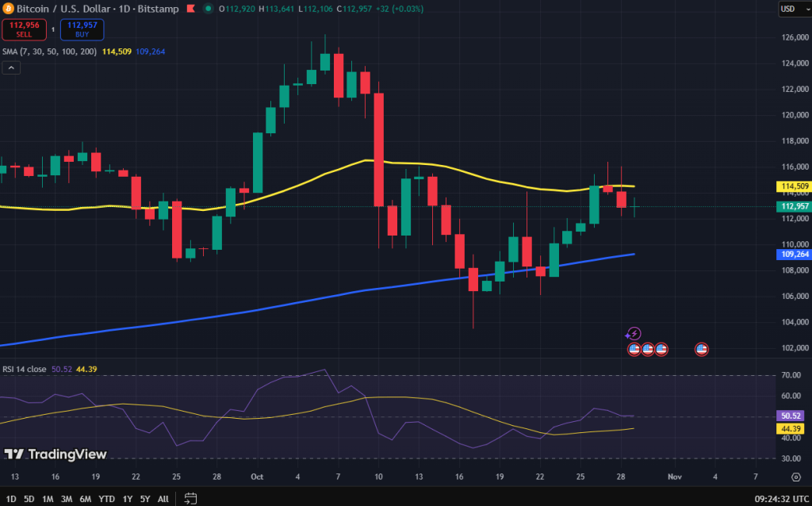Screen dimensions: 812x506
Task: Open the Bitcoin symbol search
Action: 32,10
